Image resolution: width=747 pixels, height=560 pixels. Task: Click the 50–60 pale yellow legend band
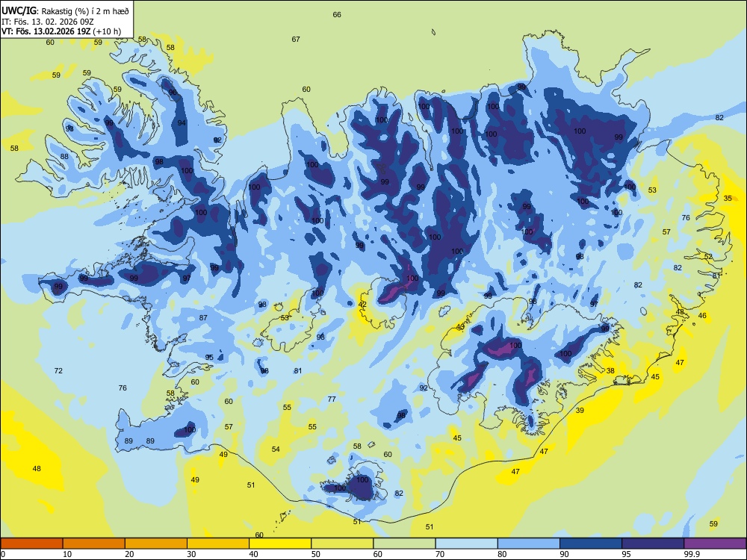click(342, 544)
